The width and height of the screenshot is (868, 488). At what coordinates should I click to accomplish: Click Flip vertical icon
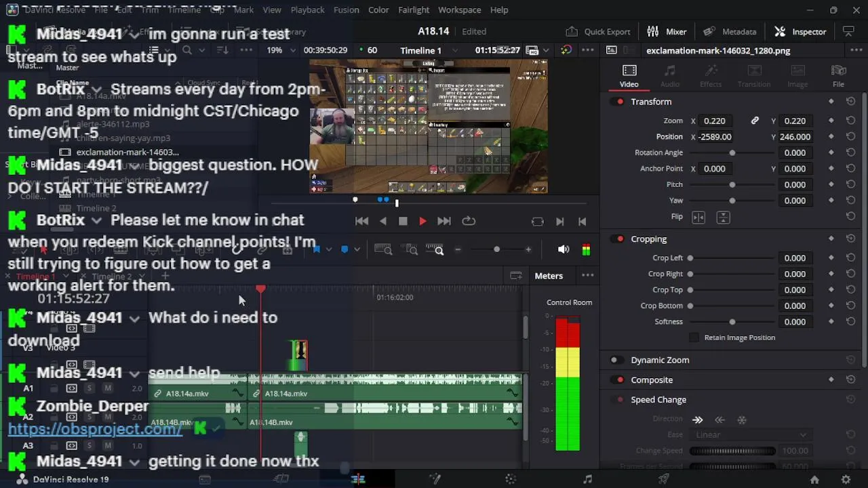[x=723, y=217]
